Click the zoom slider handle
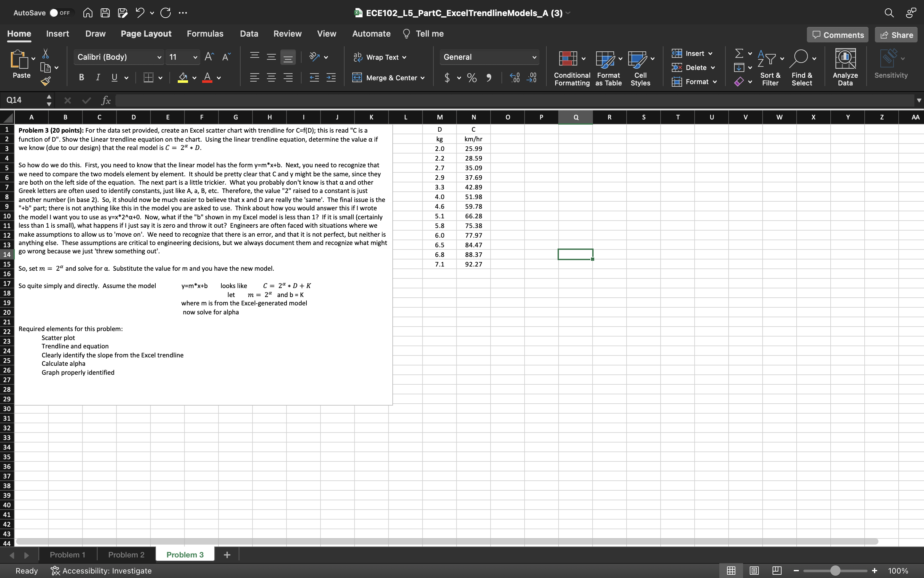This screenshot has width=924, height=578. coord(835,570)
